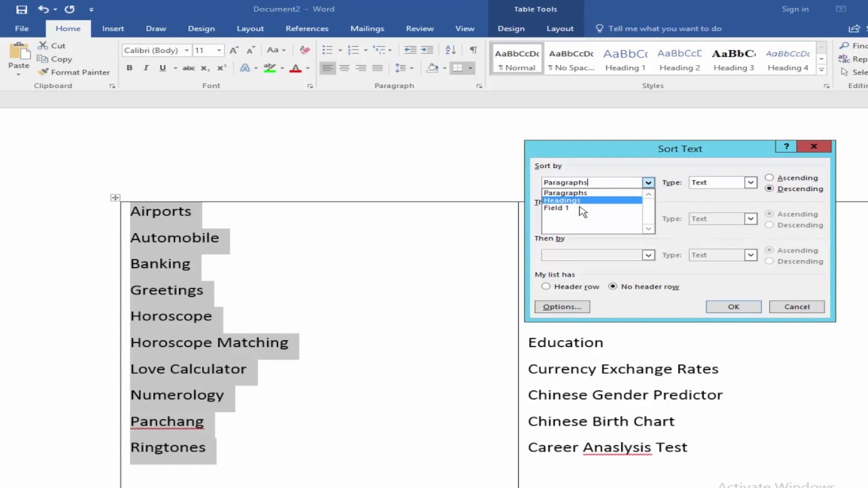Expand the Styles gallery more button
This screenshot has width=868, height=488.
[x=821, y=70]
